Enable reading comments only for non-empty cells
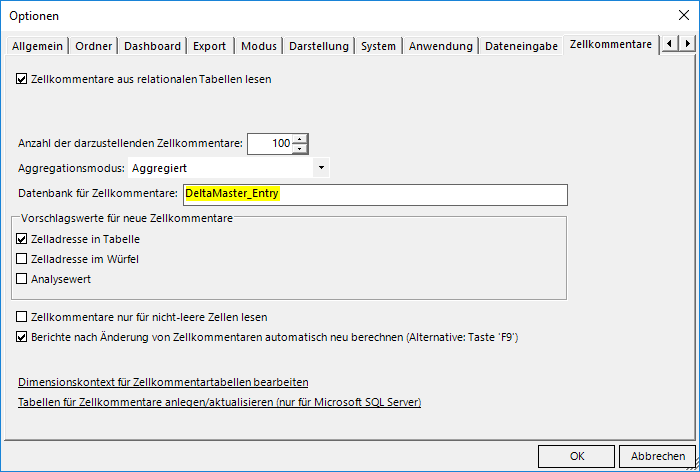 (x=23, y=317)
